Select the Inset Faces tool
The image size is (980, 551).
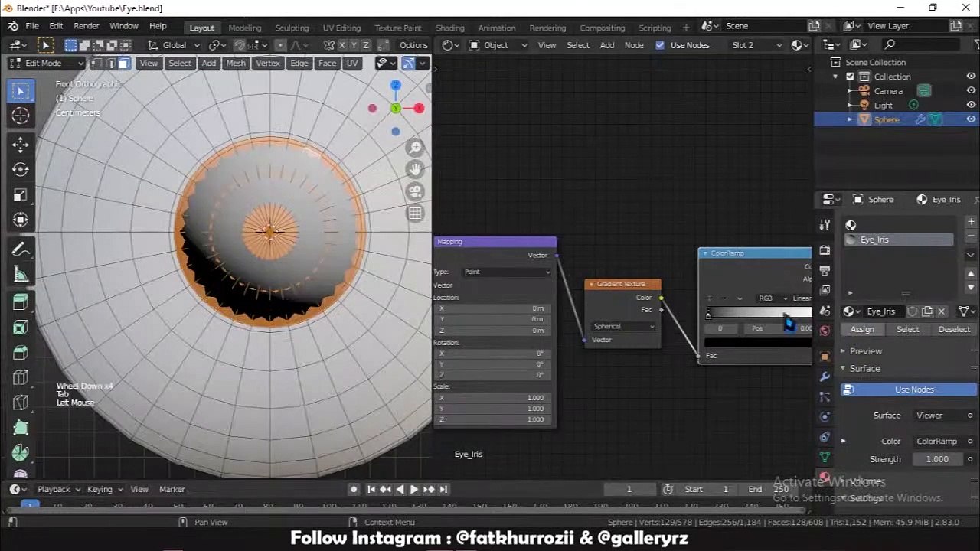click(x=21, y=328)
